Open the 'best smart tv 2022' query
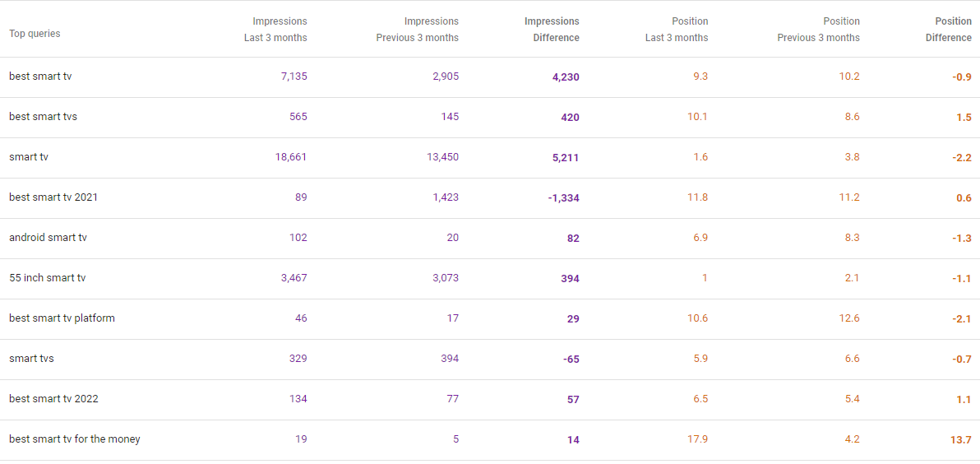 (53, 399)
